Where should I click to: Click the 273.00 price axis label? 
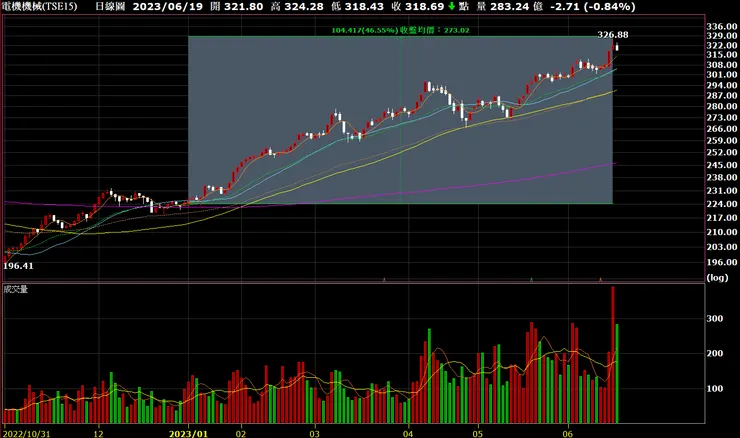tap(722, 117)
